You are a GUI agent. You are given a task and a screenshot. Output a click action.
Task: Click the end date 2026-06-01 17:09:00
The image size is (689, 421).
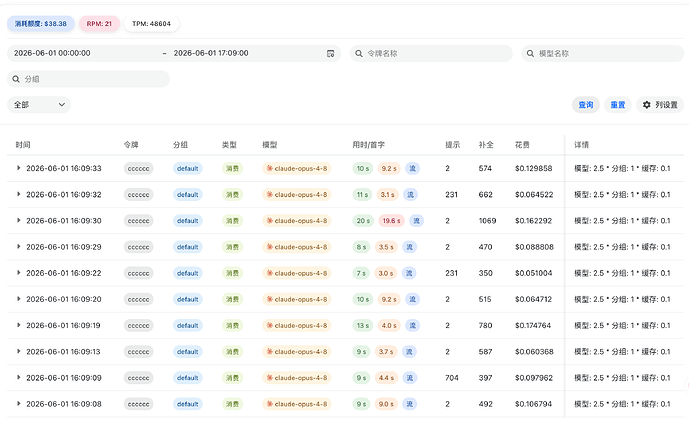click(211, 53)
